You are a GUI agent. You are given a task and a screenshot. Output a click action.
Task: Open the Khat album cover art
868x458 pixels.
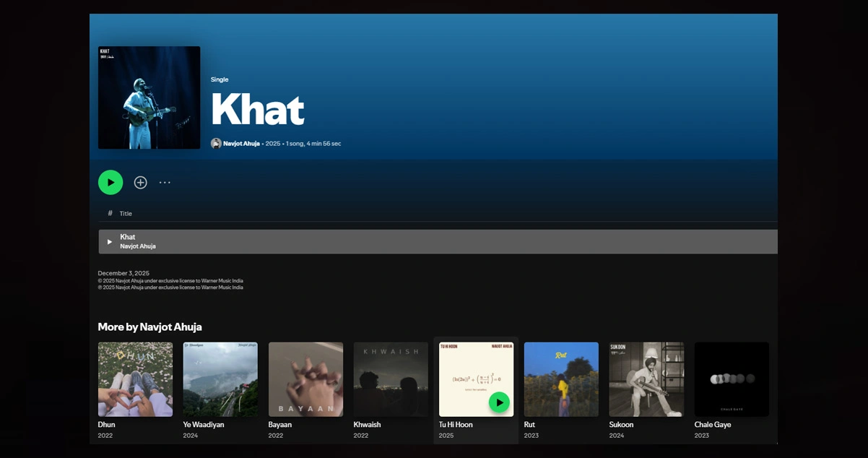[149, 98]
